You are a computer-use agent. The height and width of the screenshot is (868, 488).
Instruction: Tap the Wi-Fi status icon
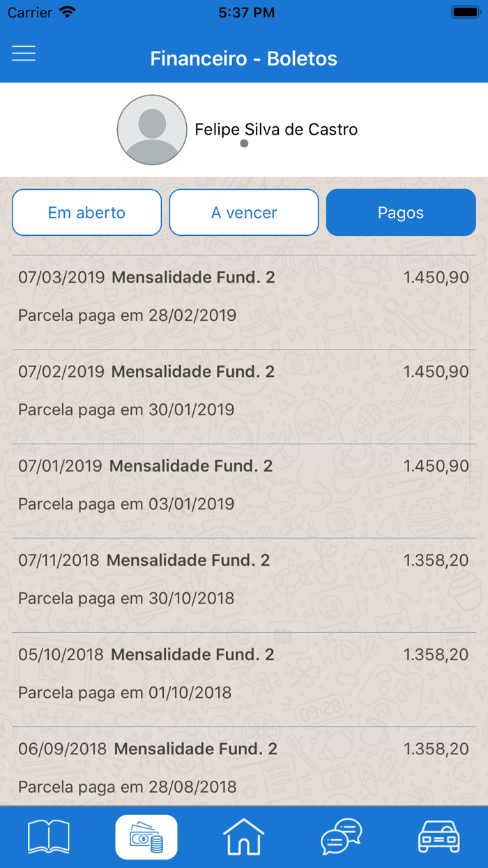67,10
